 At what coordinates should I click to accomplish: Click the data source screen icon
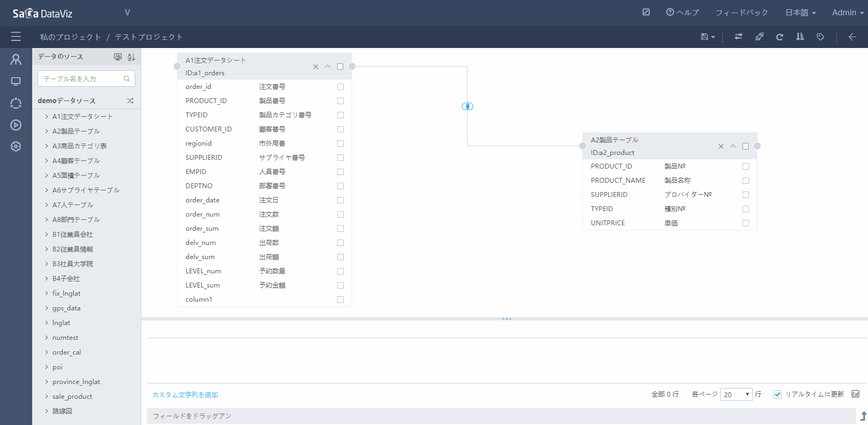coord(118,57)
